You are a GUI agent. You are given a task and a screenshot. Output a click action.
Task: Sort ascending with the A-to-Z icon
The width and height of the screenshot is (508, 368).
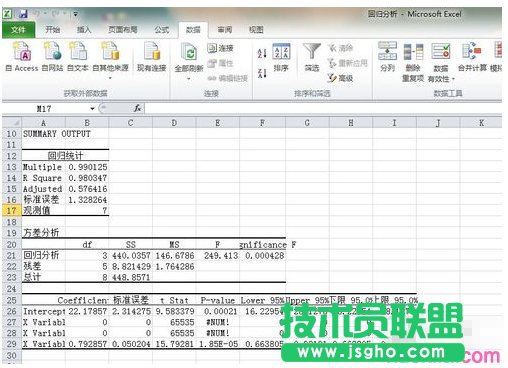262,53
